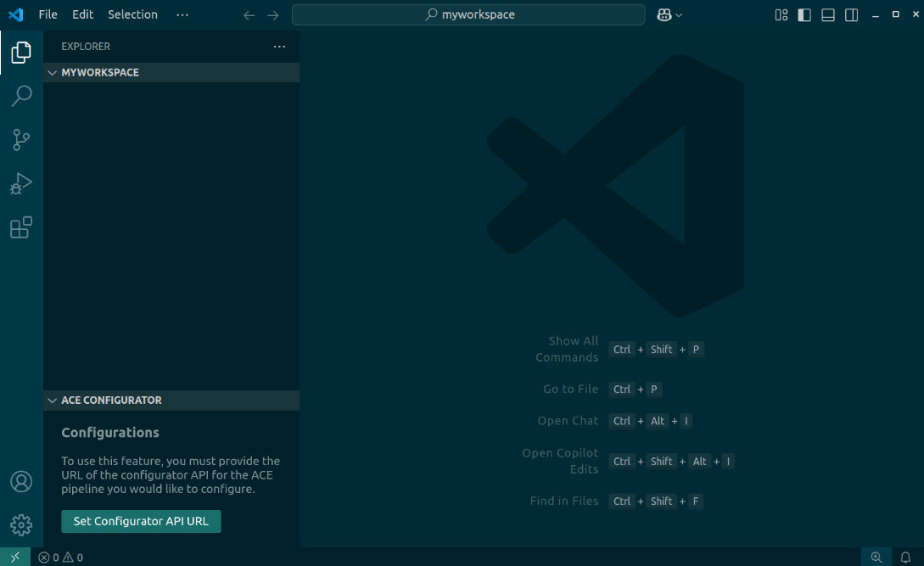
Task: Open the Accounts icon in activity bar
Action: point(21,482)
